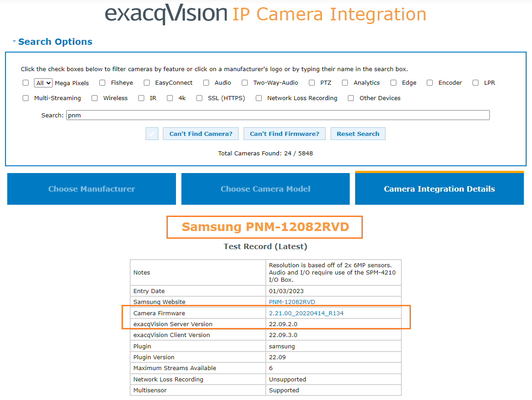Switch to the Choose Manufacturer tab
532x400 pixels.
point(92,189)
